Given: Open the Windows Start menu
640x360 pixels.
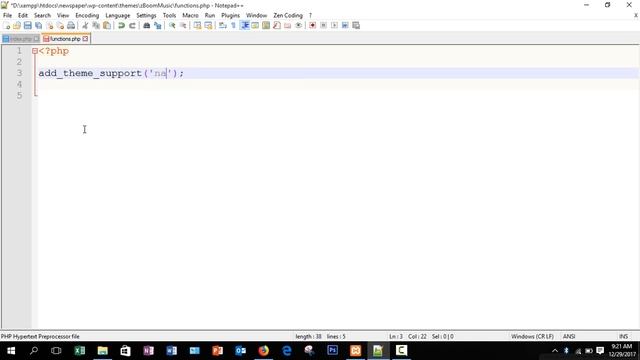Looking at the screenshot, I should [11, 351].
